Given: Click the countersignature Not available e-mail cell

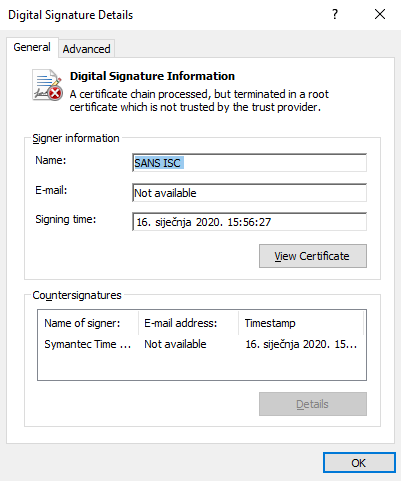Looking at the screenshot, I should [175, 344].
